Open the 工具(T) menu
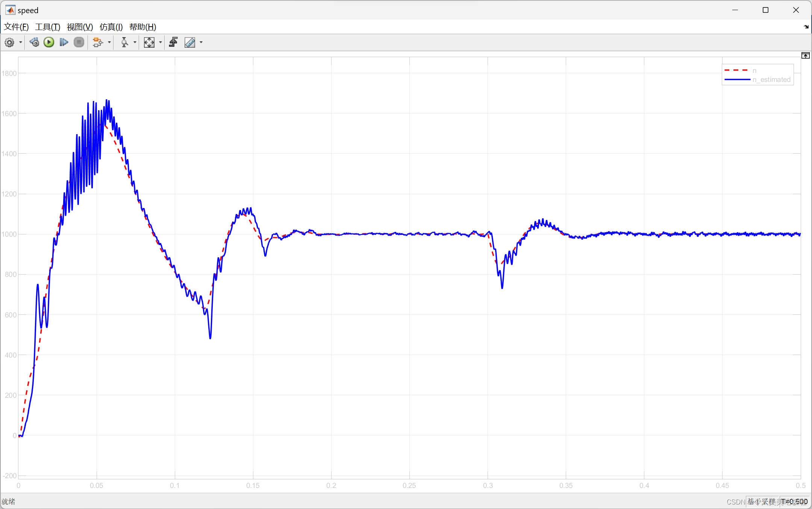Image resolution: width=812 pixels, height=509 pixels. [x=48, y=27]
